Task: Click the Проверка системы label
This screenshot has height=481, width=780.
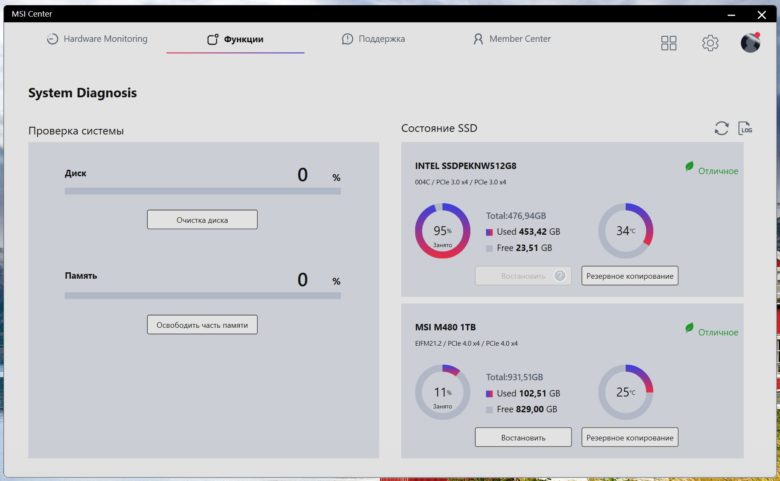Action: click(76, 131)
